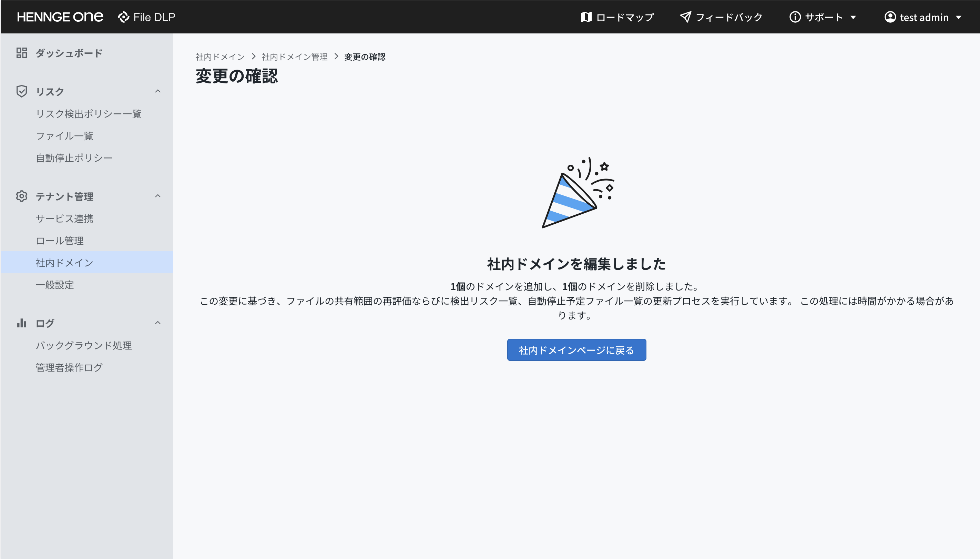Image resolution: width=980 pixels, height=559 pixels.
Task: Click the File DLP product icon
Action: coord(124,17)
